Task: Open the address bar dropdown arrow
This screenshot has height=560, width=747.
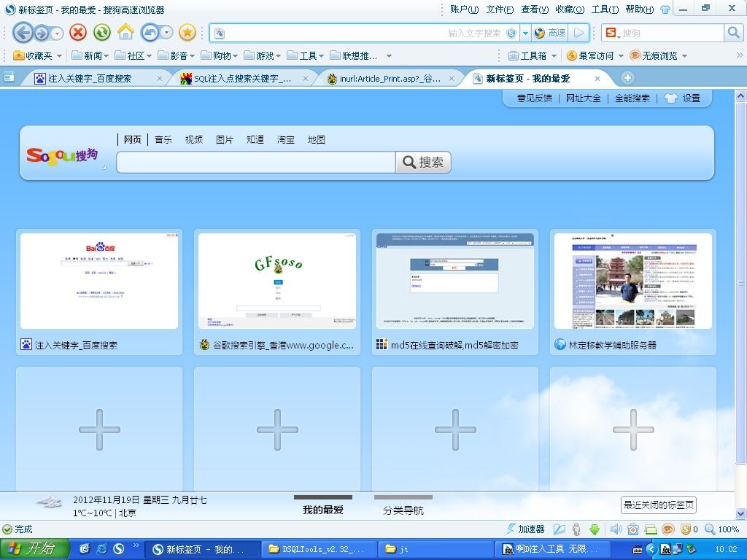Action: coord(525,33)
